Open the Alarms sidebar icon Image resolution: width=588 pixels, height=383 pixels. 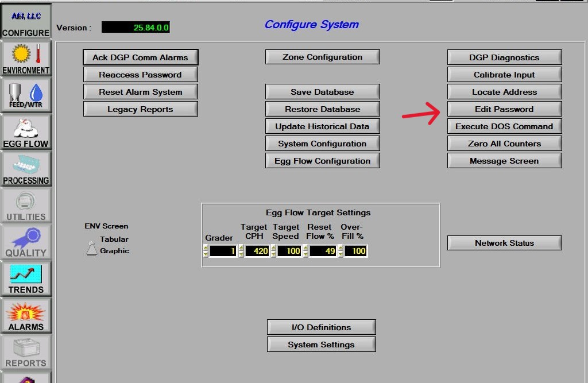[x=26, y=316]
